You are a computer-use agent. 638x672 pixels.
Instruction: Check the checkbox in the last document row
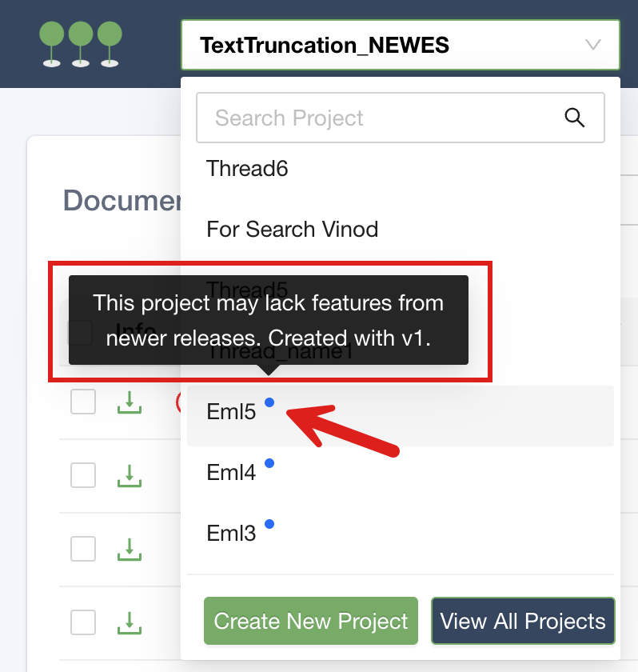pos(82,622)
